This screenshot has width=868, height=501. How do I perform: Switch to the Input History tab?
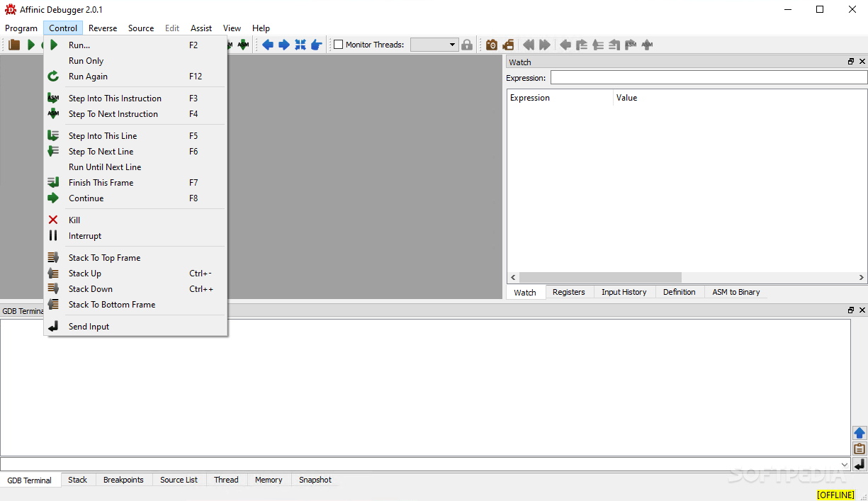tap(624, 292)
